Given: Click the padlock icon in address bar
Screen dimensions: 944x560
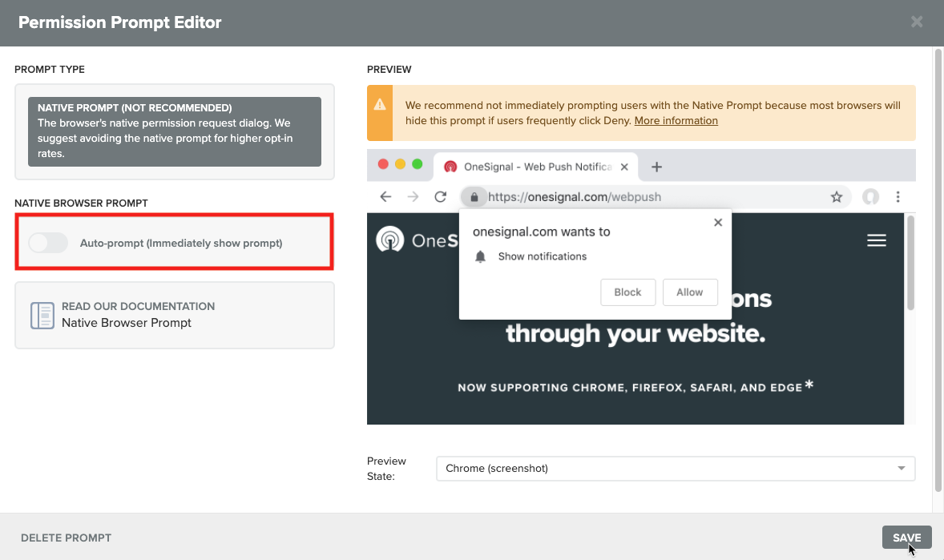Looking at the screenshot, I should [474, 197].
